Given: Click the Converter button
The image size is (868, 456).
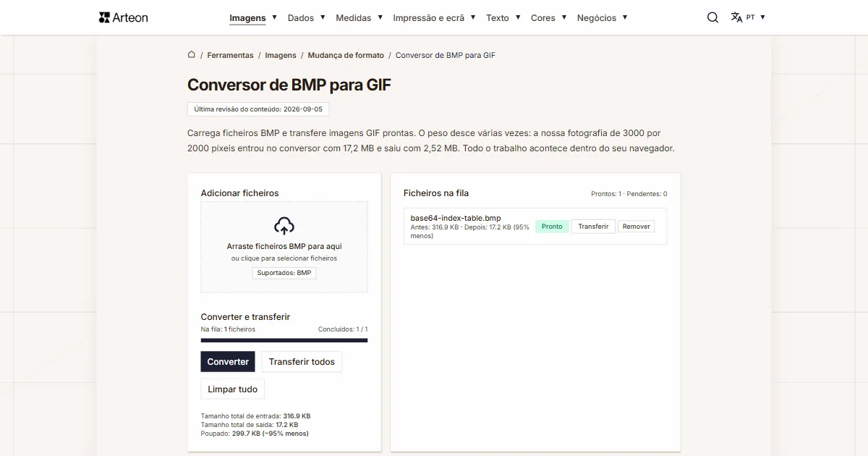Looking at the screenshot, I should click(228, 362).
